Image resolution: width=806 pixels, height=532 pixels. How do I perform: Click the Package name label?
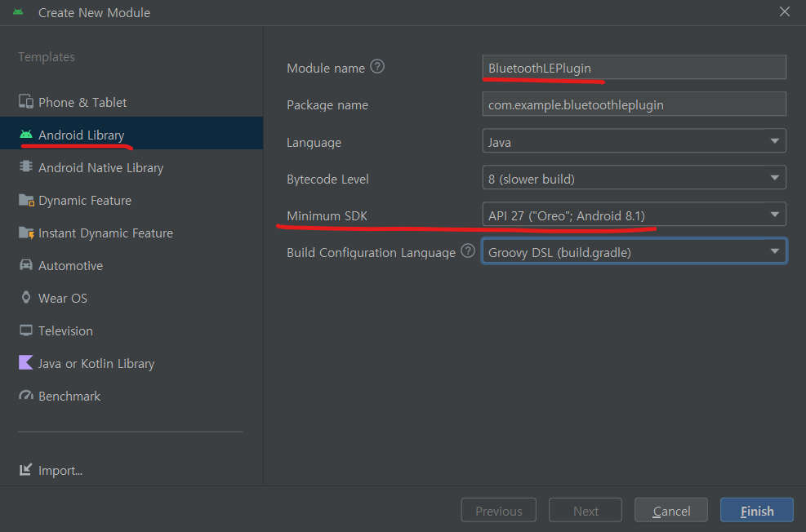pyautogui.click(x=327, y=104)
